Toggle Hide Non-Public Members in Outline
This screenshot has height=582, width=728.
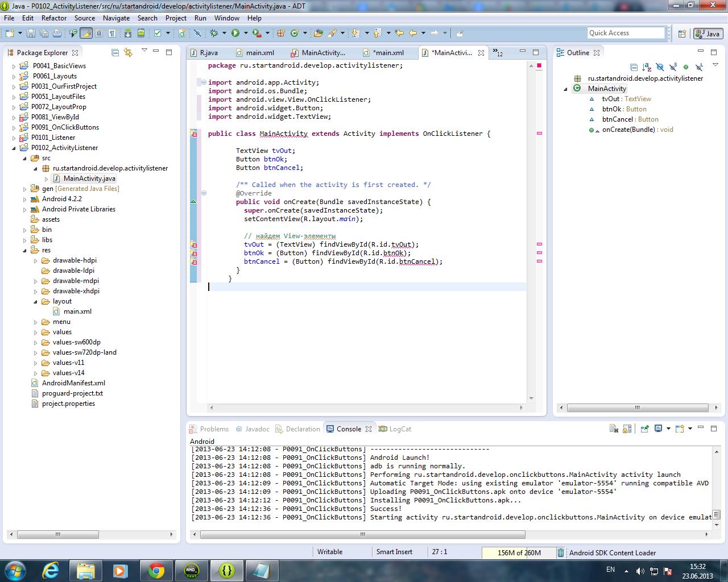[x=686, y=67]
